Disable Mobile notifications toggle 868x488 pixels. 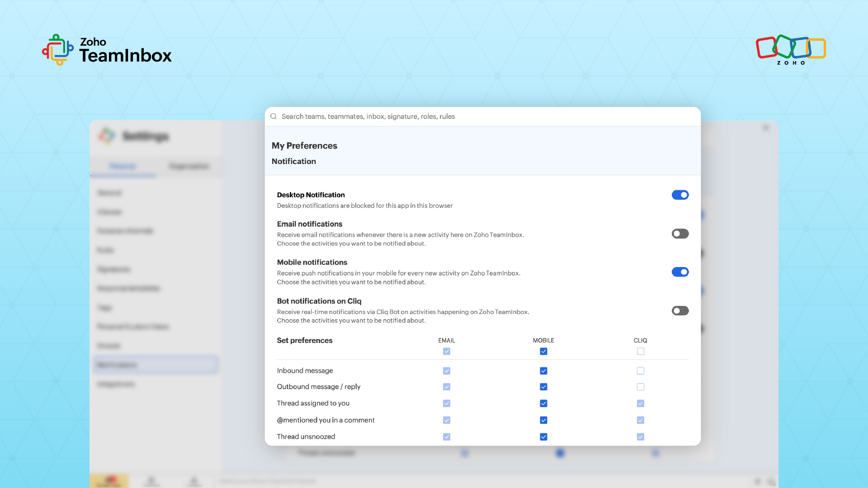click(680, 272)
